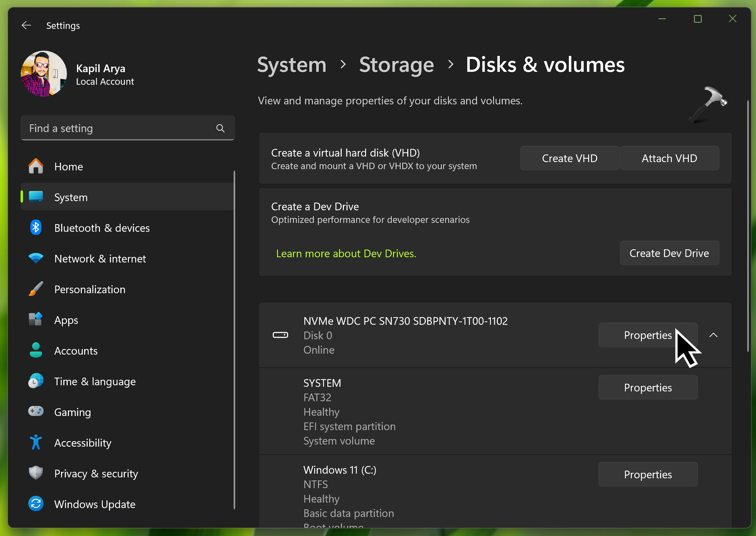This screenshot has width=756, height=536.
Task: Click the back arrow icon
Action: (26, 25)
